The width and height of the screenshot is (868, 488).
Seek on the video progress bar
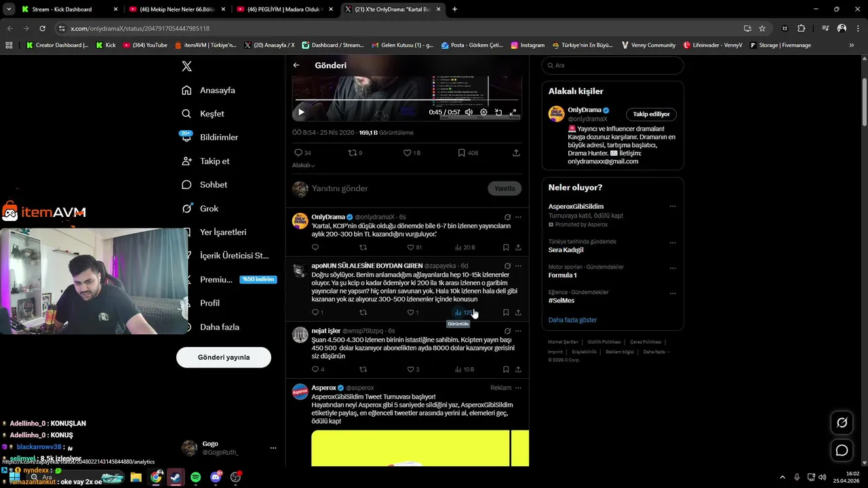click(407, 100)
